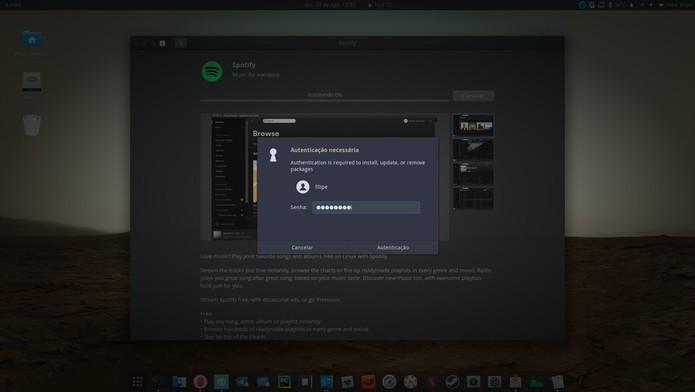
Task: Open the trash can desktop icon
Action: 32,125
